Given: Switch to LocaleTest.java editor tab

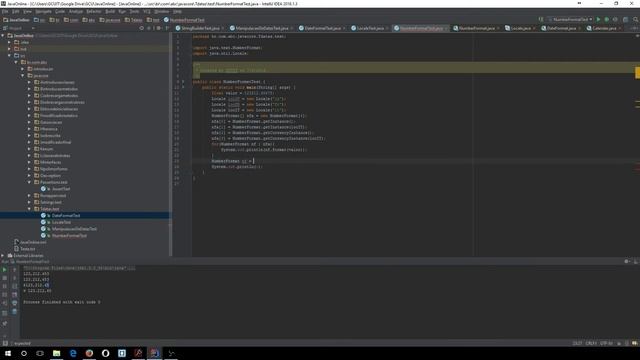Looking at the screenshot, I should pyautogui.click(x=370, y=28).
